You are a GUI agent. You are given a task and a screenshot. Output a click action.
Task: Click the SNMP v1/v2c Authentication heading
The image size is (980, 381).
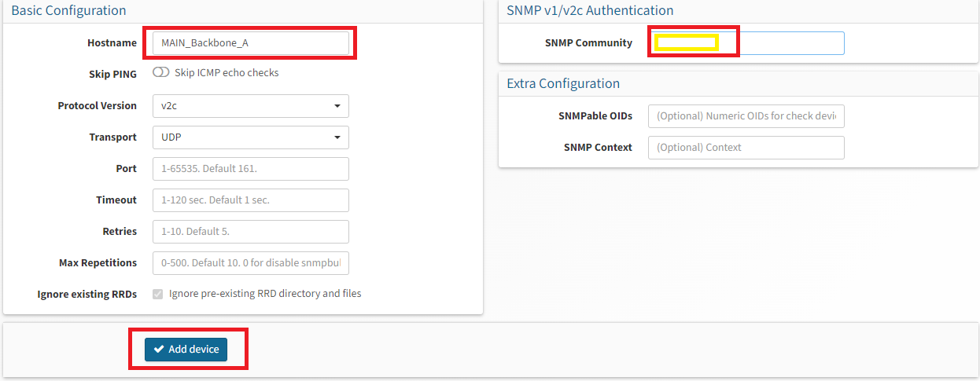point(590,10)
